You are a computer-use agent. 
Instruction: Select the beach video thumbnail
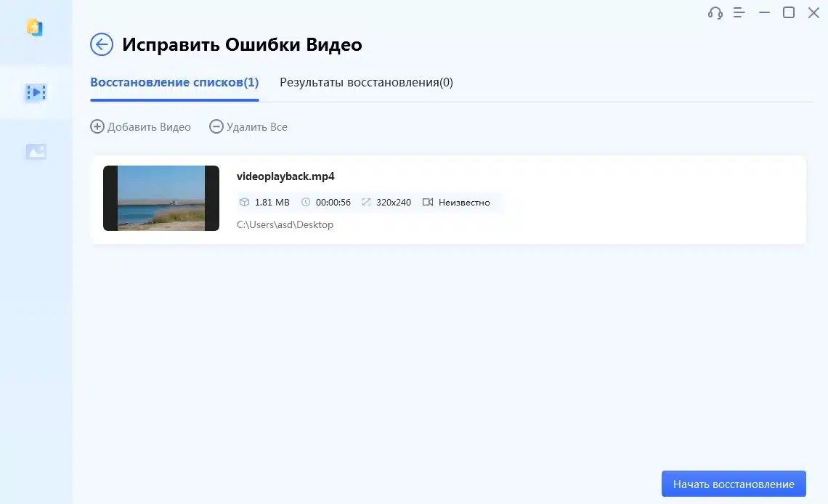[161, 198]
